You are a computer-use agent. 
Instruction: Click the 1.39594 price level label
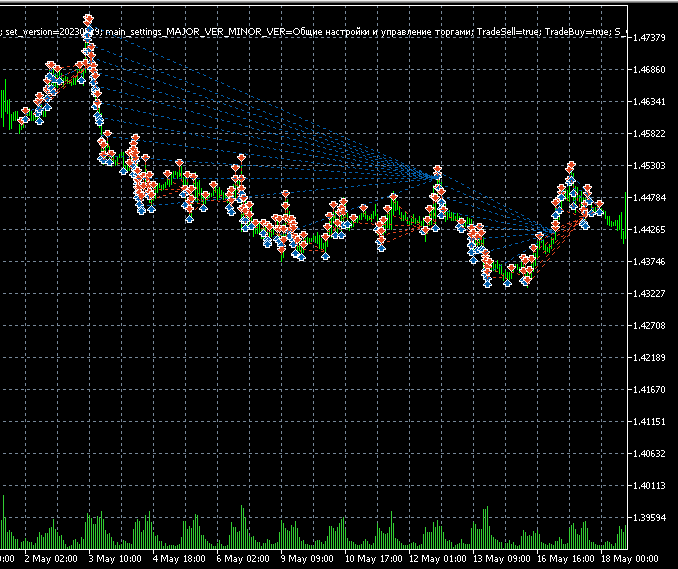(649, 518)
